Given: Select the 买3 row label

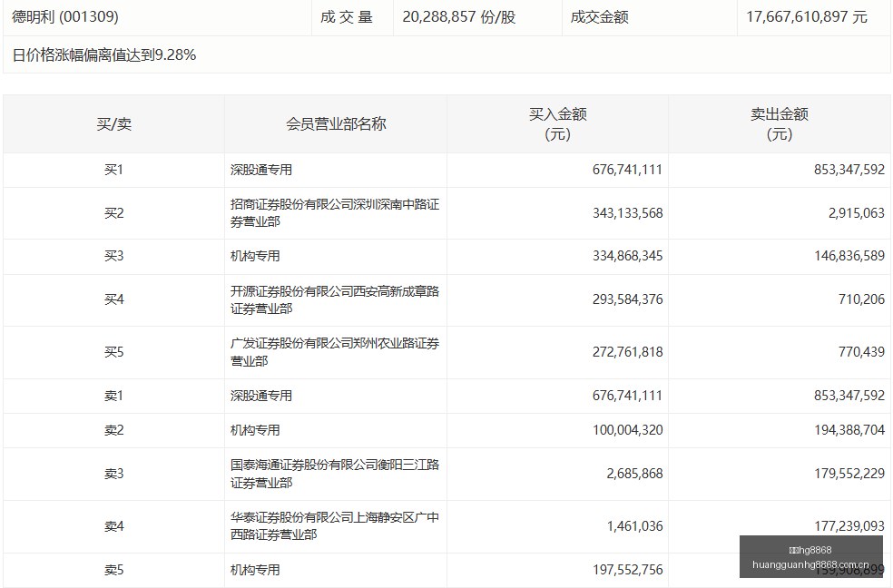Looking at the screenshot, I should [114, 256].
